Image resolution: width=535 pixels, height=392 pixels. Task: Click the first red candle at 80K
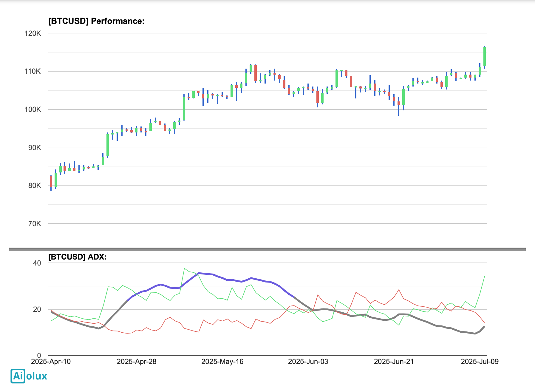coord(51,181)
